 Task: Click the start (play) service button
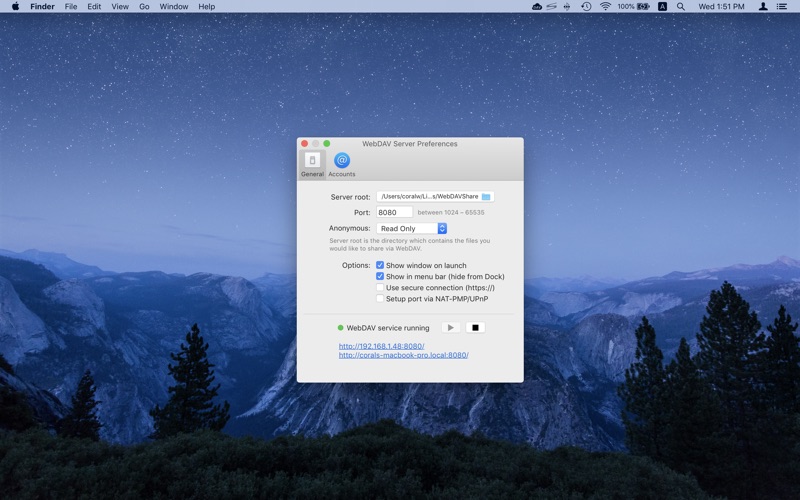click(x=451, y=328)
